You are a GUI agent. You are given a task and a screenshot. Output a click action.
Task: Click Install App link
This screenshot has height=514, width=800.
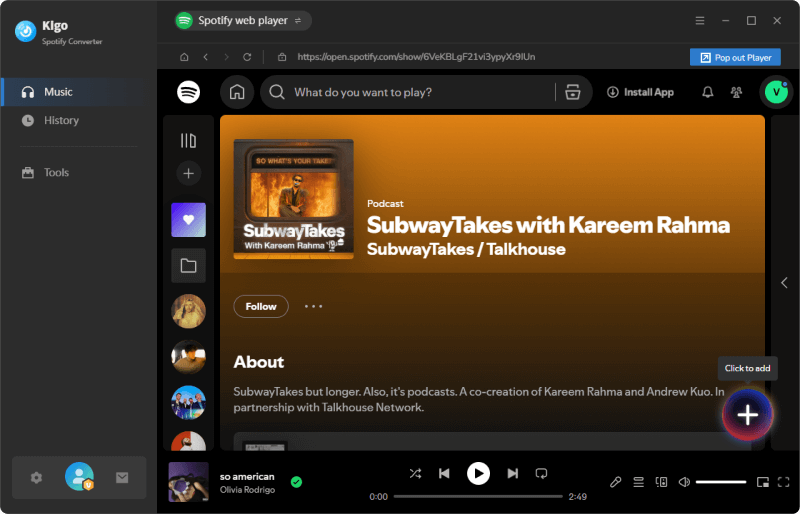click(640, 92)
